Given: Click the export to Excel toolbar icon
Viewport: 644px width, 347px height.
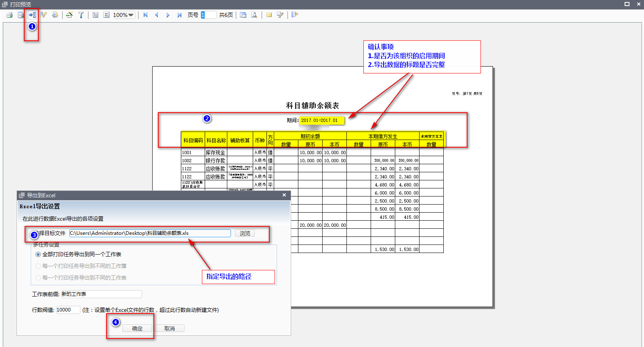Looking at the screenshot, I should pos(32,15).
